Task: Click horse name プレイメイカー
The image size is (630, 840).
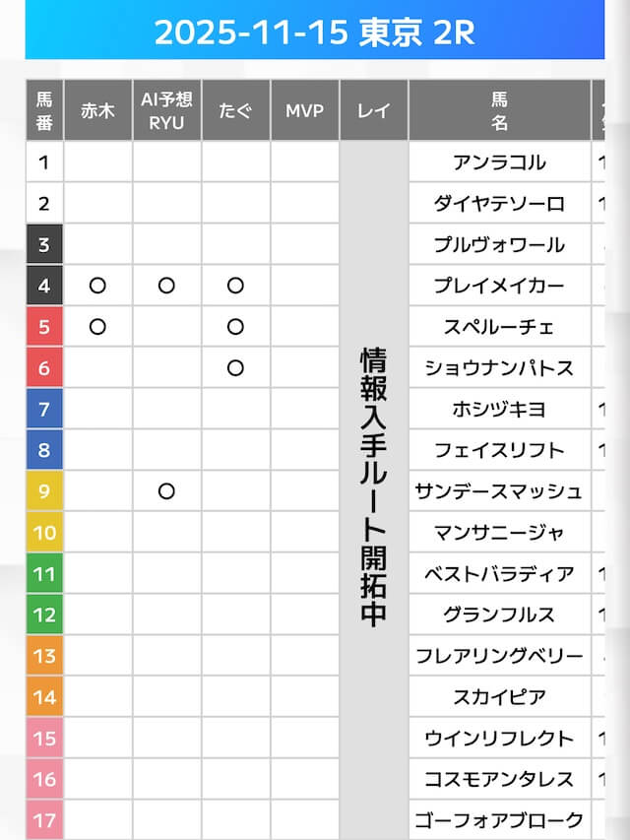Action: [499, 286]
